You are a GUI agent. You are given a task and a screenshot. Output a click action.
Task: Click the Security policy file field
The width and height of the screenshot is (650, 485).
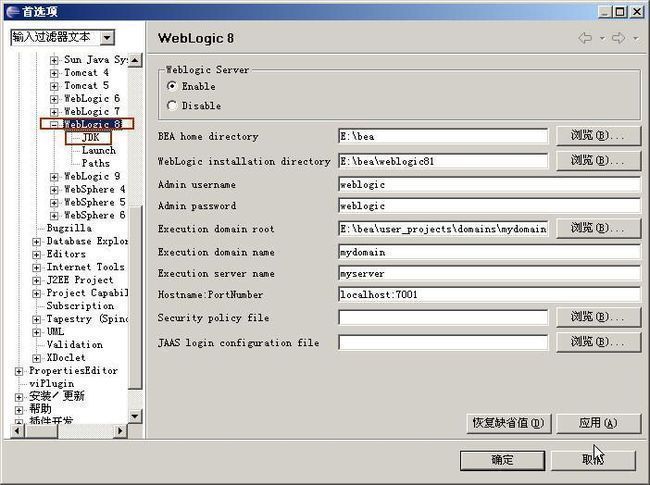[443, 318]
